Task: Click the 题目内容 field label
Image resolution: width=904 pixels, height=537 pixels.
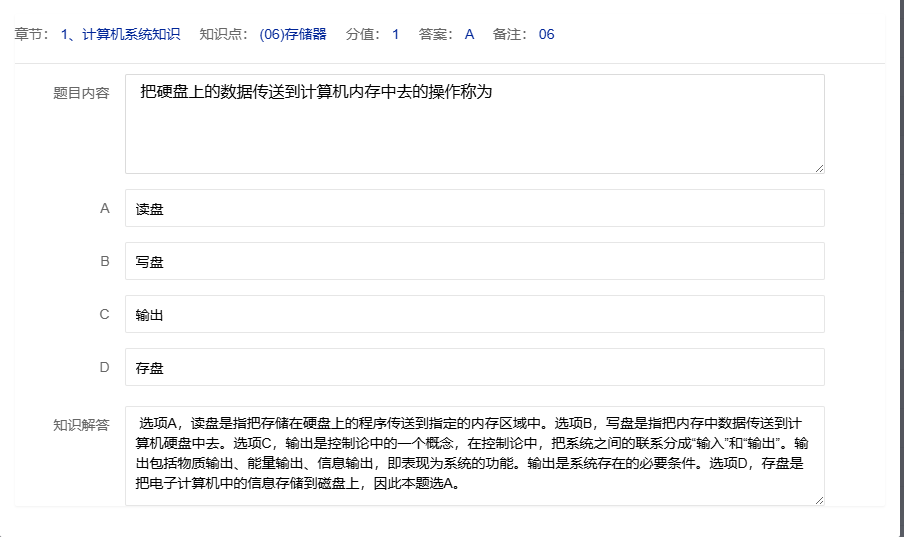Action: (x=81, y=93)
